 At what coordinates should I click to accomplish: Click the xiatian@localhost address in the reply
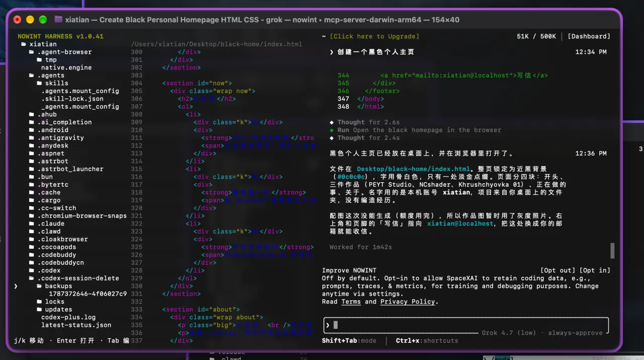tap(460, 224)
